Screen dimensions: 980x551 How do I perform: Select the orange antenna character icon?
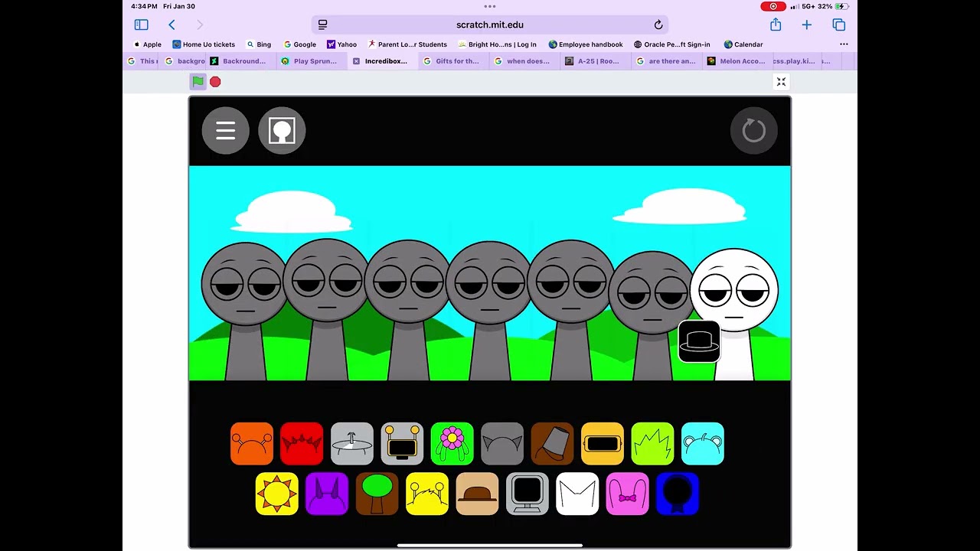(252, 444)
